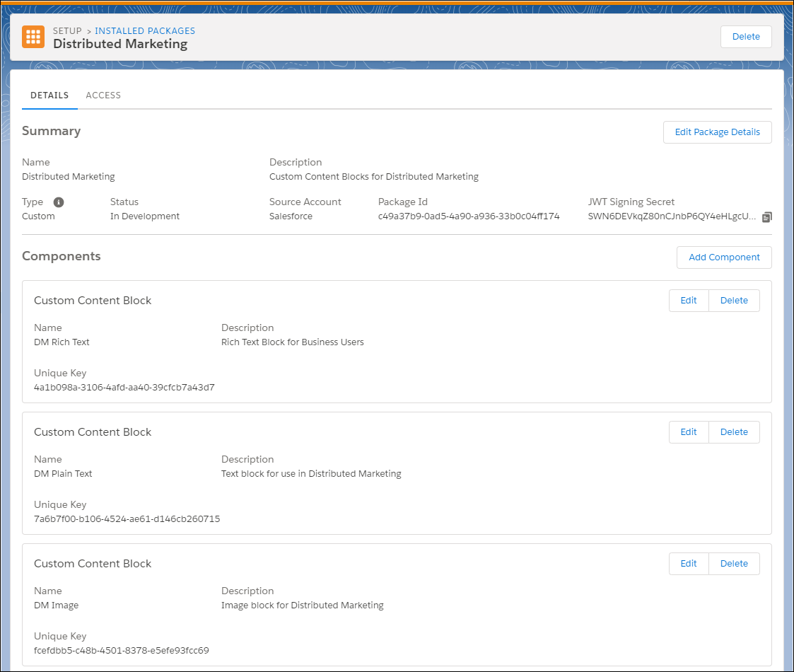Click Edit Package Details button
This screenshot has width=794, height=672.
(x=717, y=132)
